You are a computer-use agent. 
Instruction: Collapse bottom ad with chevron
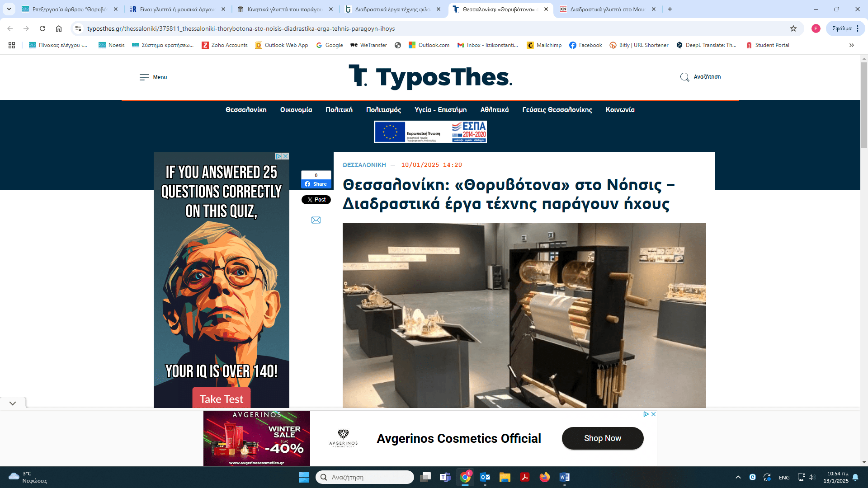point(13,403)
